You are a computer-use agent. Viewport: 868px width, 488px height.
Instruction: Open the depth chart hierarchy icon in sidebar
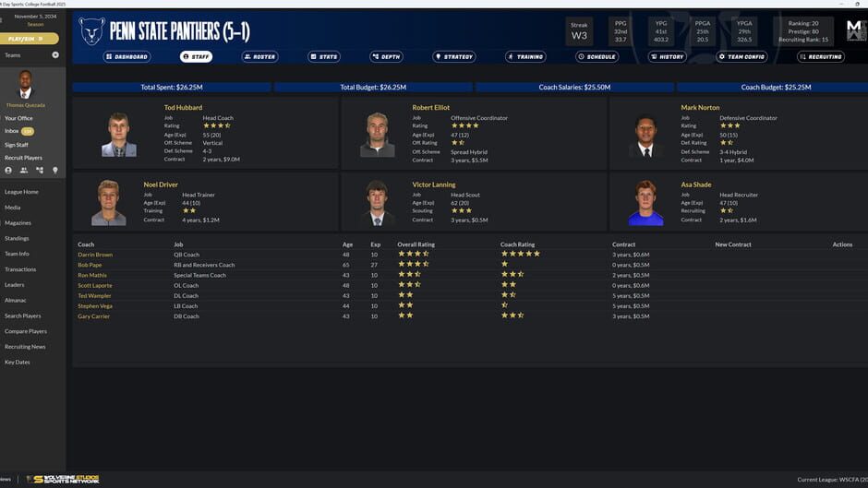(x=40, y=171)
